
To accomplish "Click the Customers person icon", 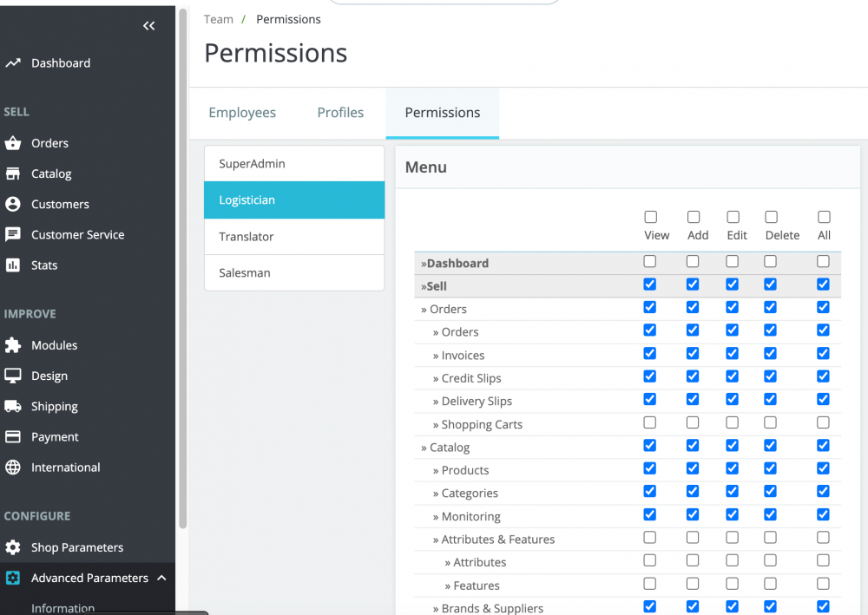I will point(13,204).
